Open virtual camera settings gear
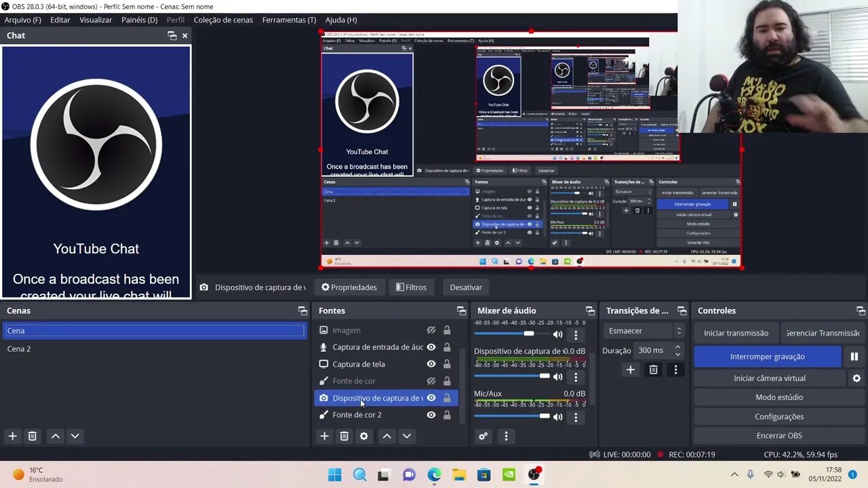The image size is (868, 488). [x=856, y=378]
